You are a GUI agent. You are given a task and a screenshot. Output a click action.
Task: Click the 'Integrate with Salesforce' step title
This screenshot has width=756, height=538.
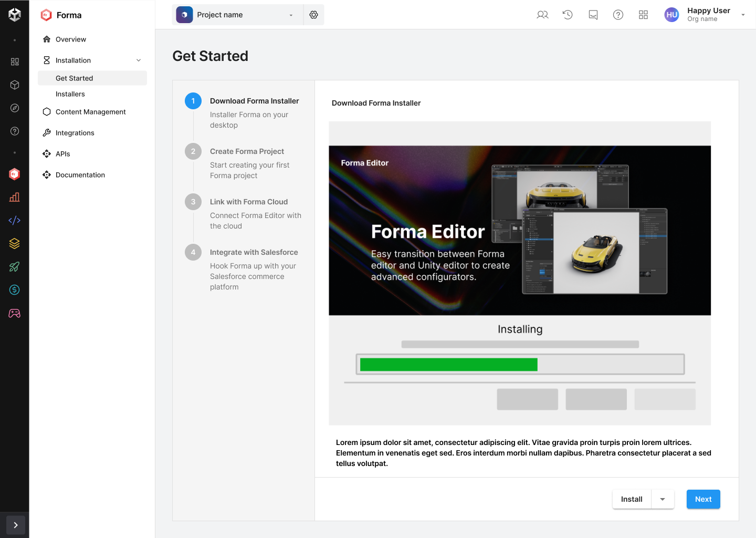254,252
